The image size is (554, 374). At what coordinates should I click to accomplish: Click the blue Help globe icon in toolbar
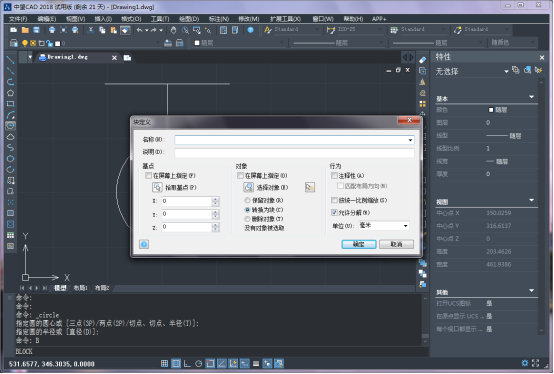251,30
